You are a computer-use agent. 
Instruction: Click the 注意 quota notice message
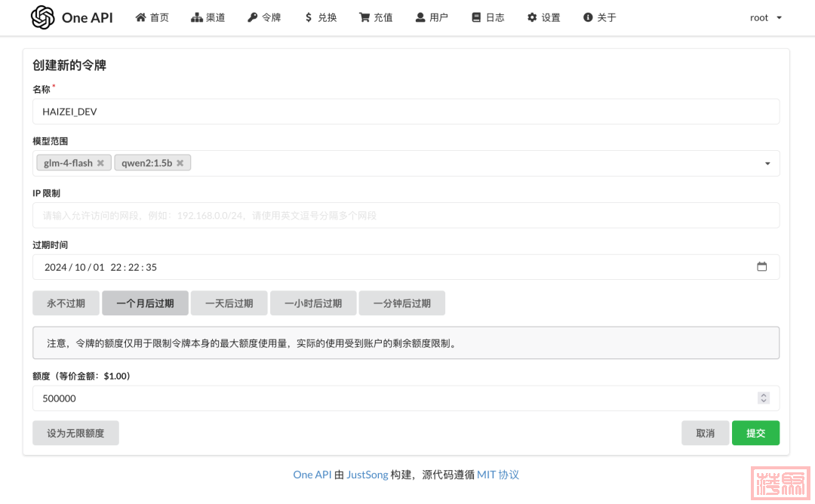pyautogui.click(x=406, y=343)
